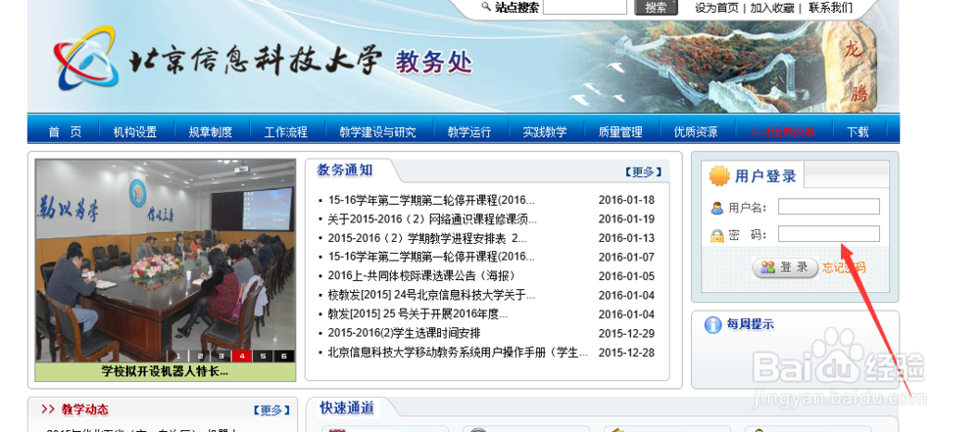
Task: Click the date 2016-01-18
Action: pyautogui.click(x=626, y=200)
